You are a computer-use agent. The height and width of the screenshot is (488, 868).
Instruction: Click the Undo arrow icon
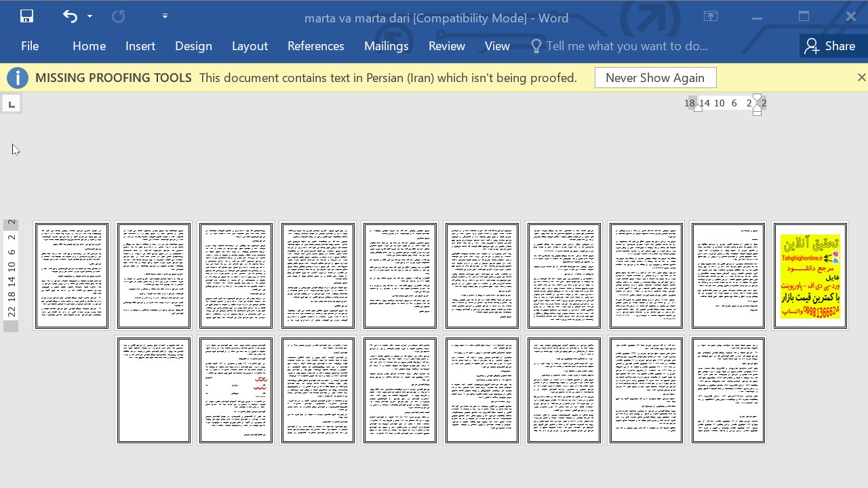[70, 16]
